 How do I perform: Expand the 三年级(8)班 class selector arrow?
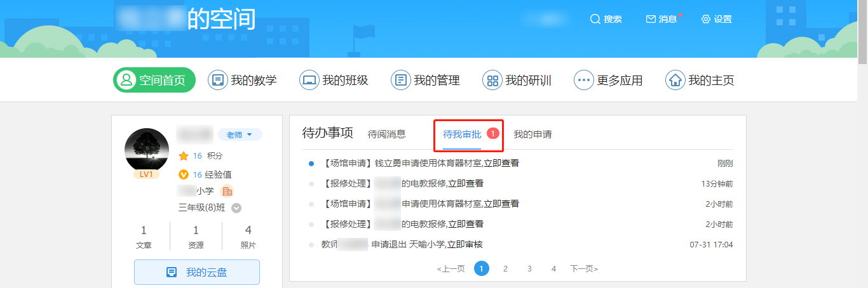[236, 208]
